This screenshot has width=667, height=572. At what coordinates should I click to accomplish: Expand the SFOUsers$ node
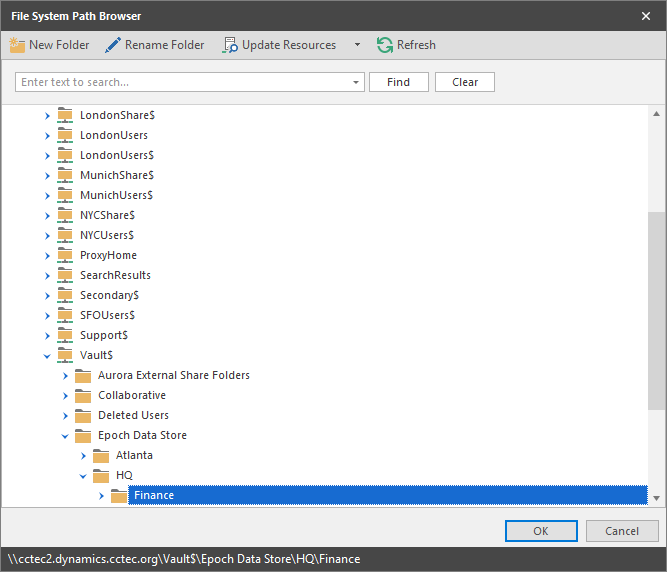pos(47,316)
